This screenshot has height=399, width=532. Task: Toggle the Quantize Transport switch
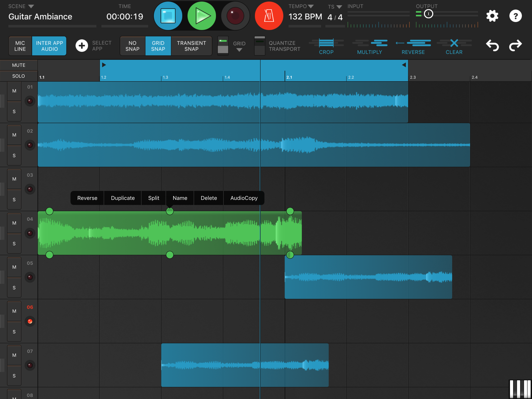(x=260, y=46)
